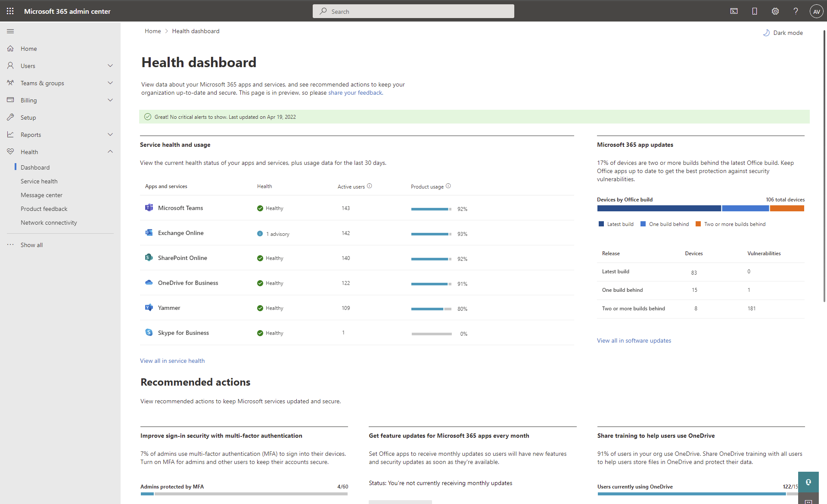The height and width of the screenshot is (504, 827).
Task: Open the Reports section
Action: coord(31,135)
